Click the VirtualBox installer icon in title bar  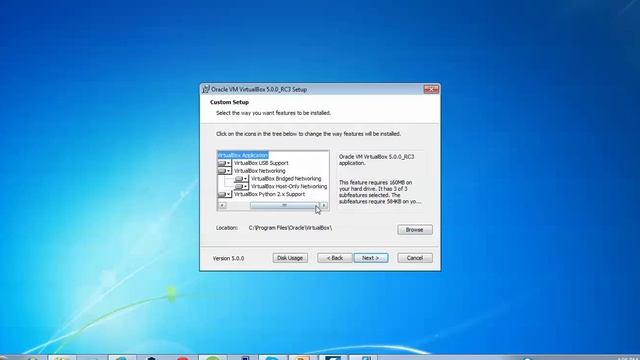[x=206, y=89]
